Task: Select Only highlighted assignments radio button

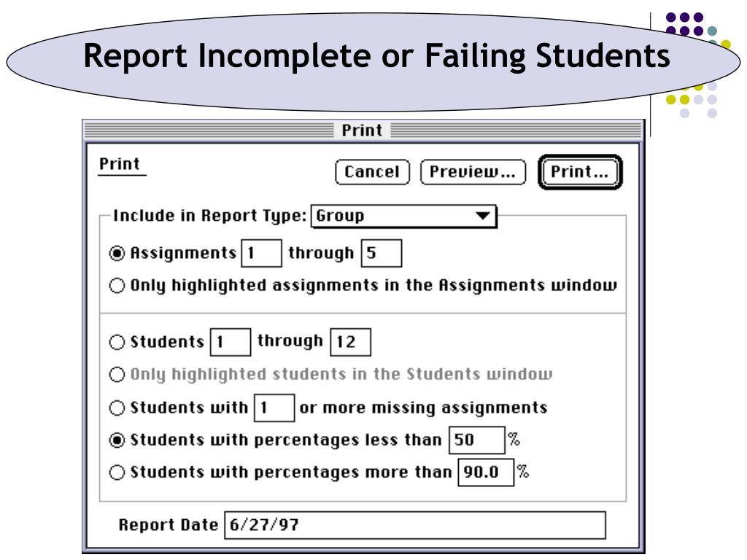Action: [x=117, y=285]
